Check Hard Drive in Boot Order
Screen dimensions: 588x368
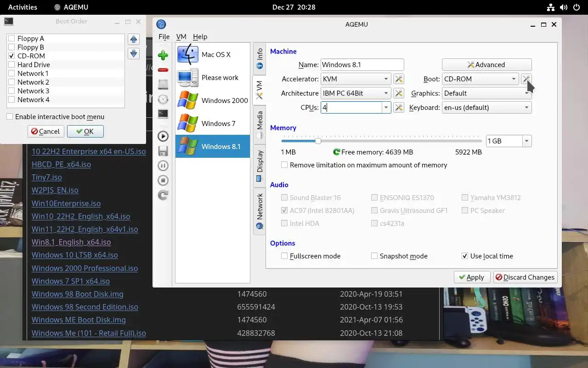tap(12, 65)
